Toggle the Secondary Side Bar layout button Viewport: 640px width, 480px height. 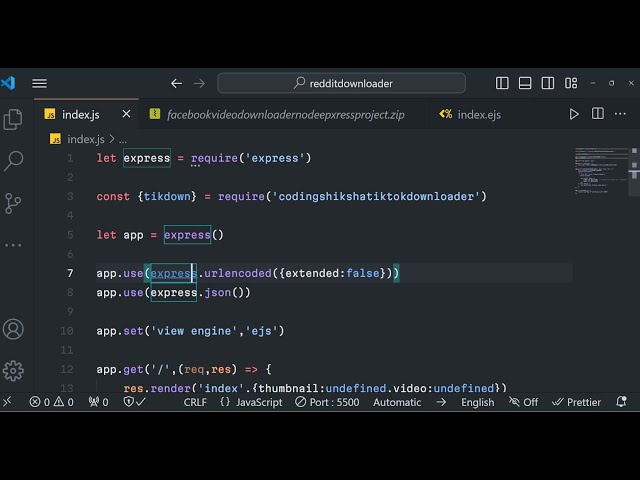click(x=547, y=83)
